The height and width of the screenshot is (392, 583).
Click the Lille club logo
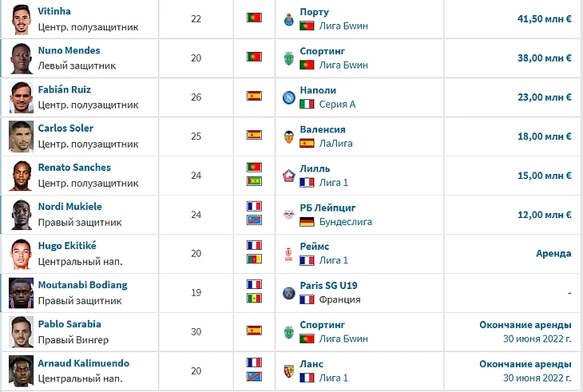(289, 176)
